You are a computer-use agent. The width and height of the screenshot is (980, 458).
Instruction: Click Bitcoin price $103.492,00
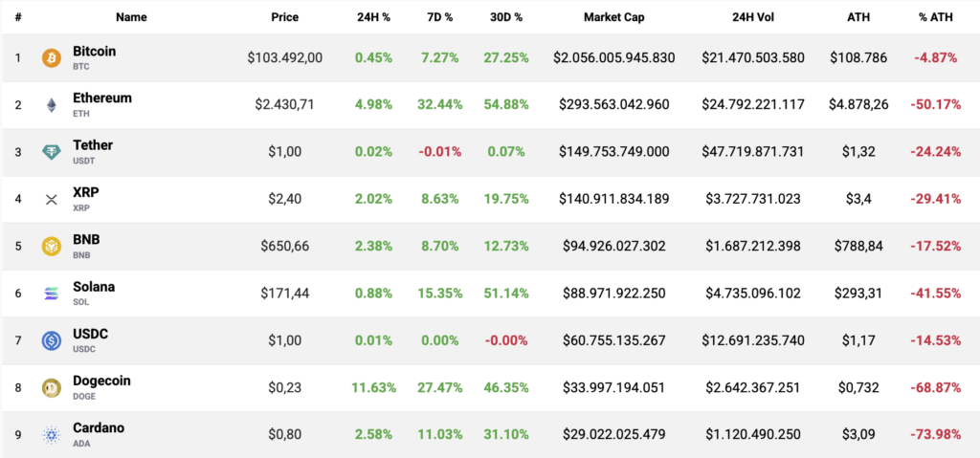tap(285, 58)
